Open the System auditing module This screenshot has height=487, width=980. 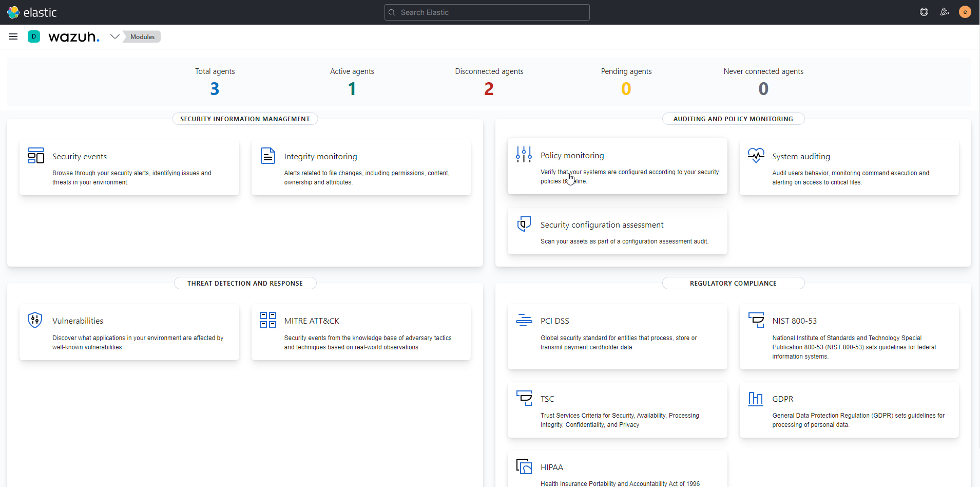801,157
